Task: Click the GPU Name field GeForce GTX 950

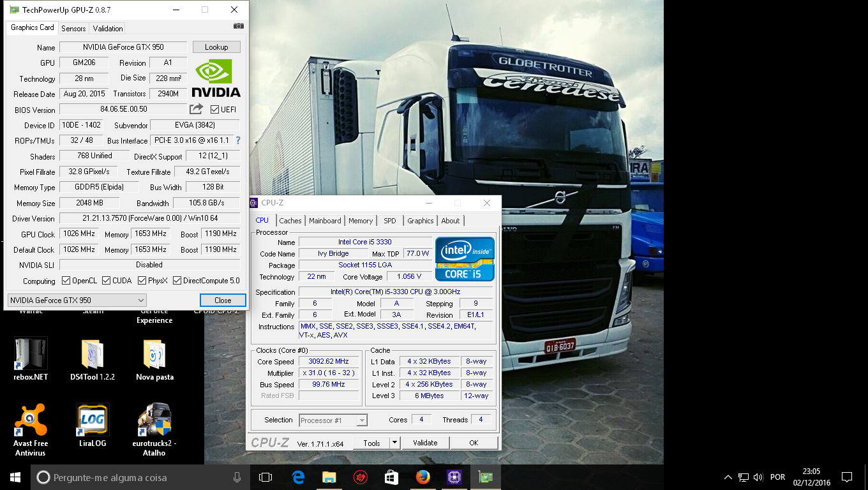Action: coord(123,47)
